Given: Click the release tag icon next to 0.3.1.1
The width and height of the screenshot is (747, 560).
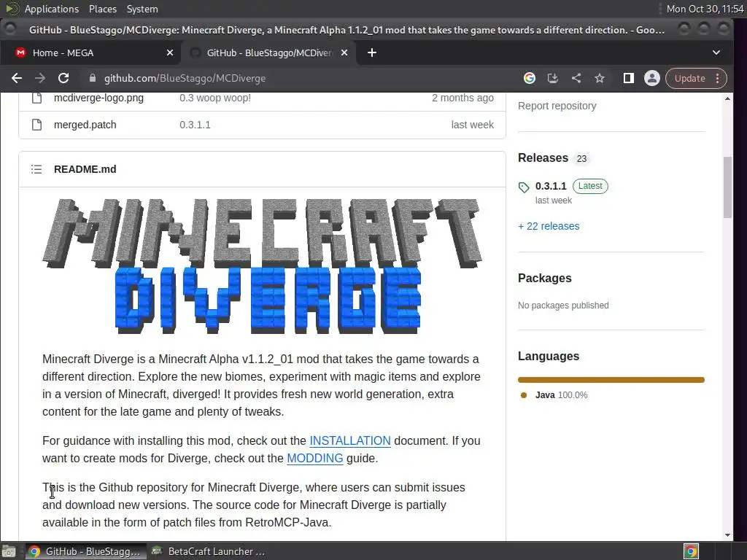Looking at the screenshot, I should [x=524, y=187].
